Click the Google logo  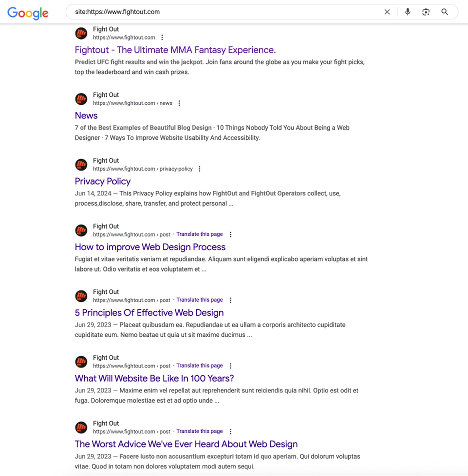[28, 13]
